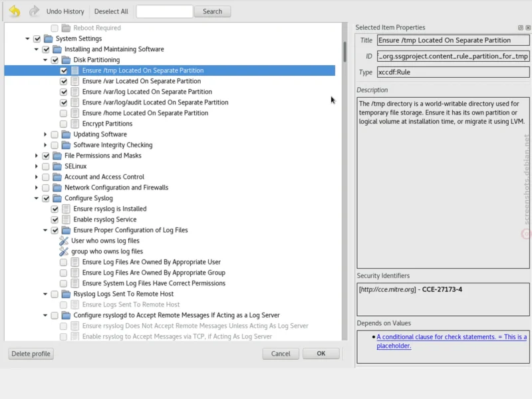Collapse Rsyslog Logs Sent To Remote Host node
This screenshot has height=399, width=532.
[45, 294]
